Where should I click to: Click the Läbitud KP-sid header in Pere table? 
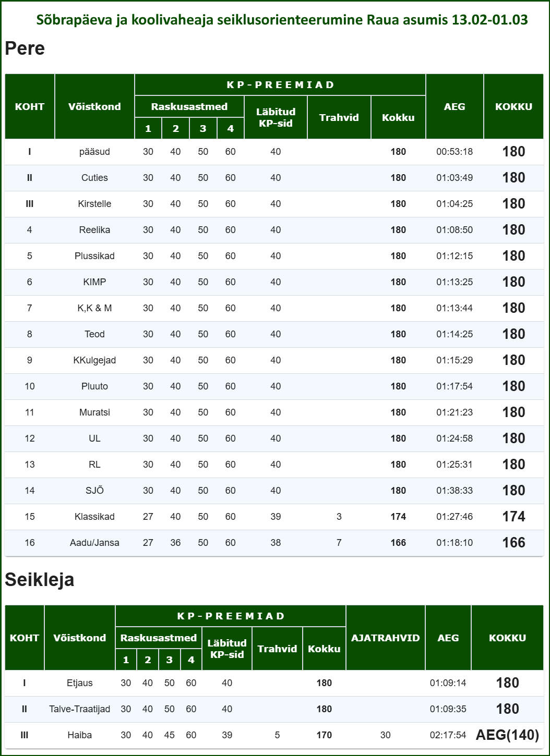(276, 117)
